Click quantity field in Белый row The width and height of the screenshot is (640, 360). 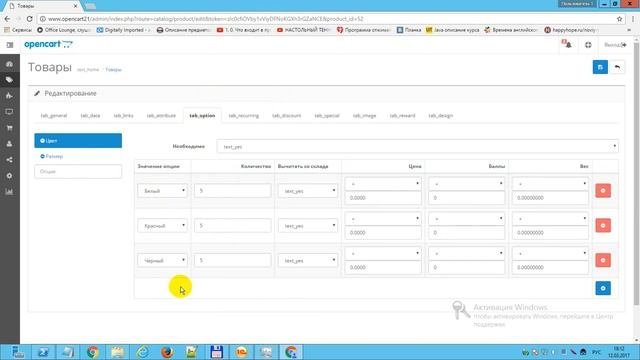[x=233, y=191]
